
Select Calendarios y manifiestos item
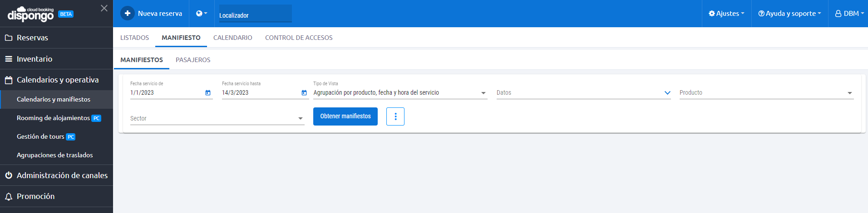click(x=56, y=99)
